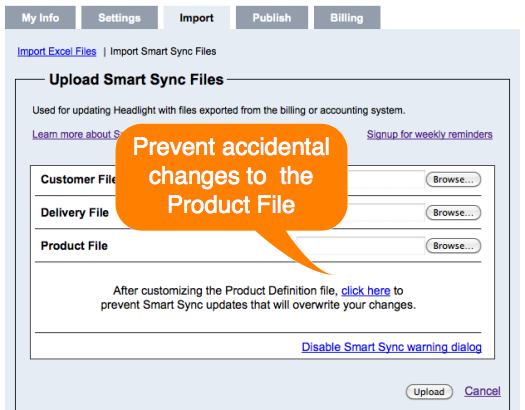Browse for the Product File
525x410 pixels.
(x=453, y=246)
